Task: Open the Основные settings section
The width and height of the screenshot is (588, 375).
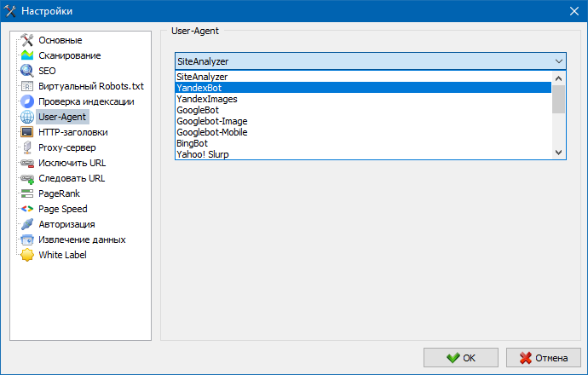Action: (x=60, y=40)
